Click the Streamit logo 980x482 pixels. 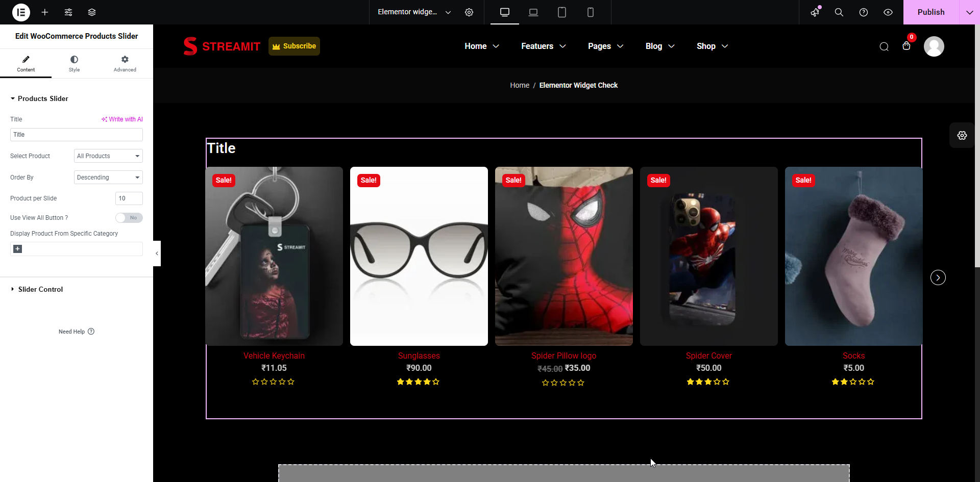pos(222,46)
